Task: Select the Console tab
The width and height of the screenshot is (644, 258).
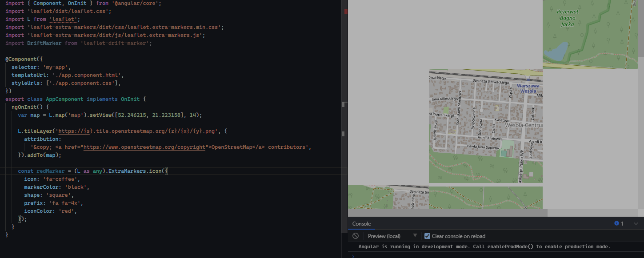Action: 361,223
